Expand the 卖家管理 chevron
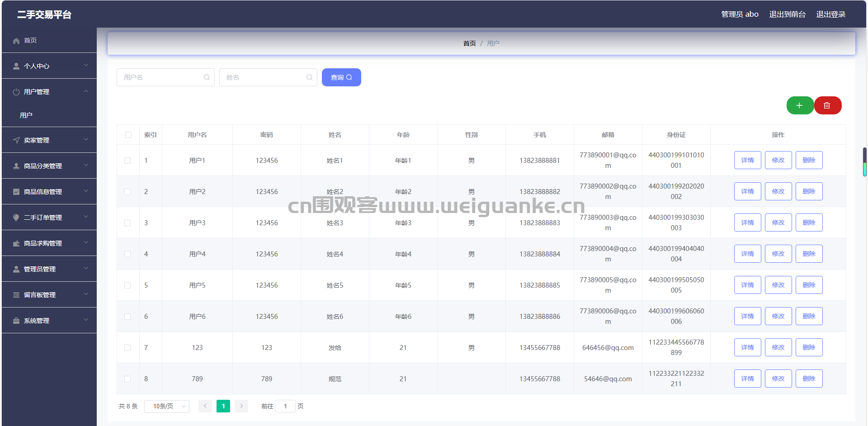This screenshot has height=426, width=868. point(86,140)
